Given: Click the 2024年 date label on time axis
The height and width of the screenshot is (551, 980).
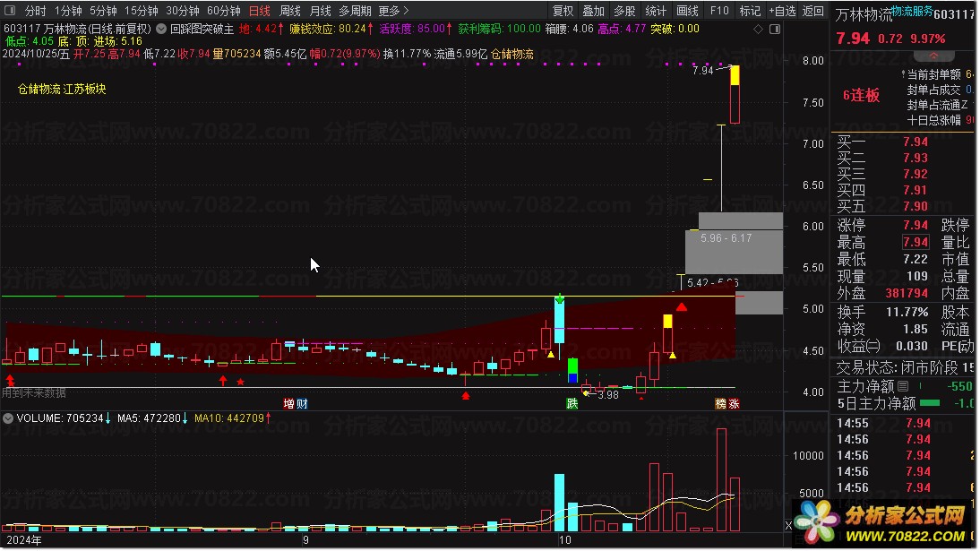Looking at the screenshot, I should pos(24,540).
